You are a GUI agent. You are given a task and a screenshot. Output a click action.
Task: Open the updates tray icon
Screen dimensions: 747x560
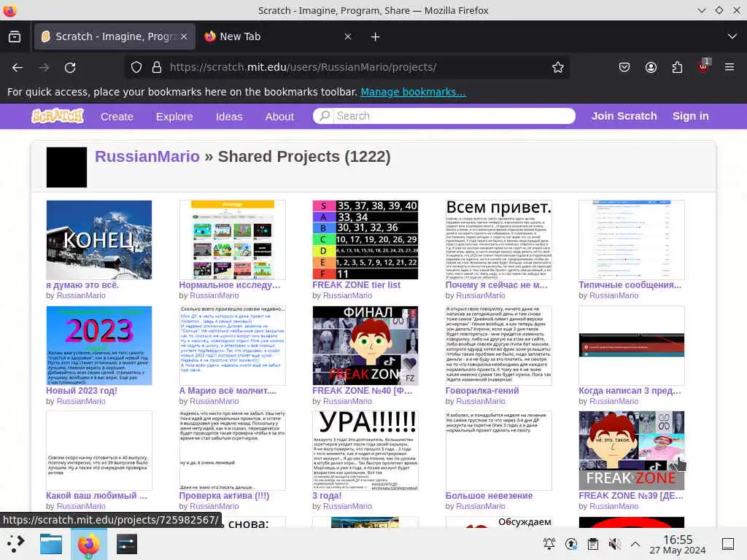tap(570, 543)
